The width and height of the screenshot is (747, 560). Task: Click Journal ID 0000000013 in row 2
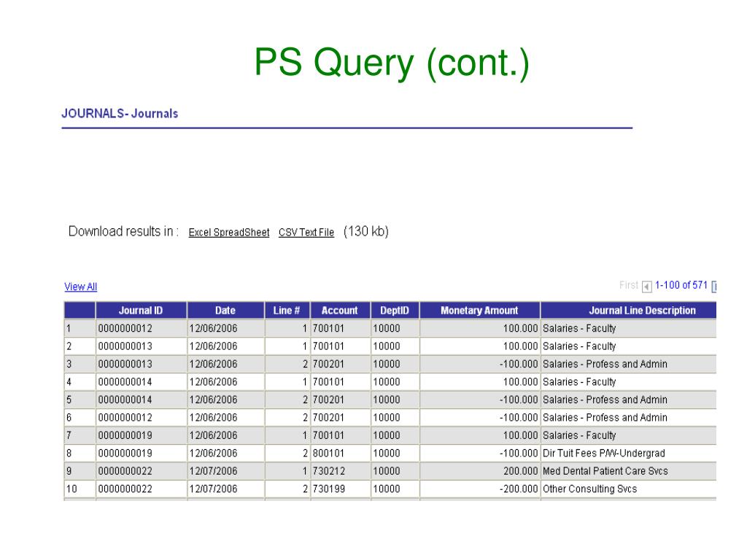tap(125, 346)
